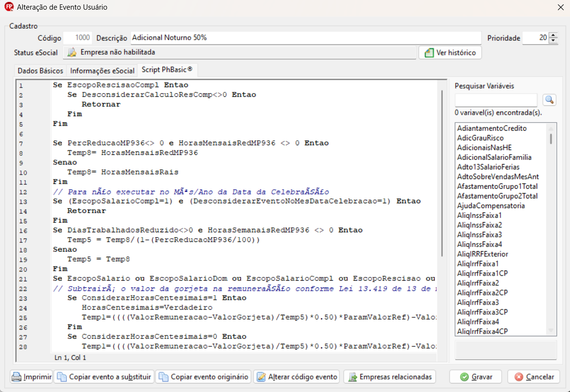The image size is (570, 392).
Task: Select variable AliqInssFaixa2
Action: pos(479,225)
